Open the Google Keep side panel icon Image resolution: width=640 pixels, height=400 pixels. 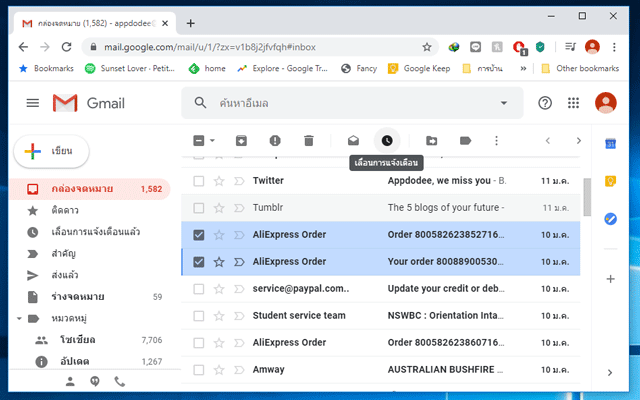(610, 181)
